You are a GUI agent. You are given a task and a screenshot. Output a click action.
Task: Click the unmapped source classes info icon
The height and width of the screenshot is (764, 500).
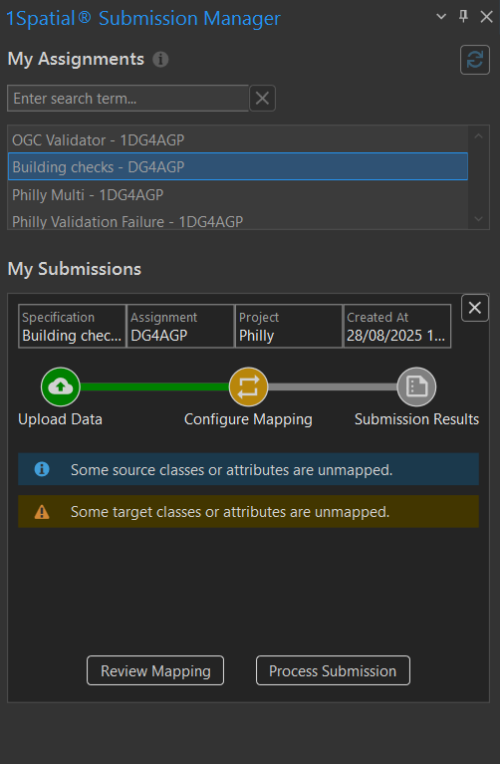(x=42, y=469)
